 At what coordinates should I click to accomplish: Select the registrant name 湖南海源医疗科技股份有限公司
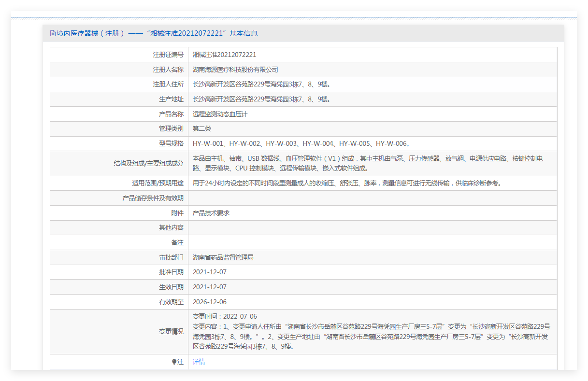pyautogui.click(x=235, y=70)
